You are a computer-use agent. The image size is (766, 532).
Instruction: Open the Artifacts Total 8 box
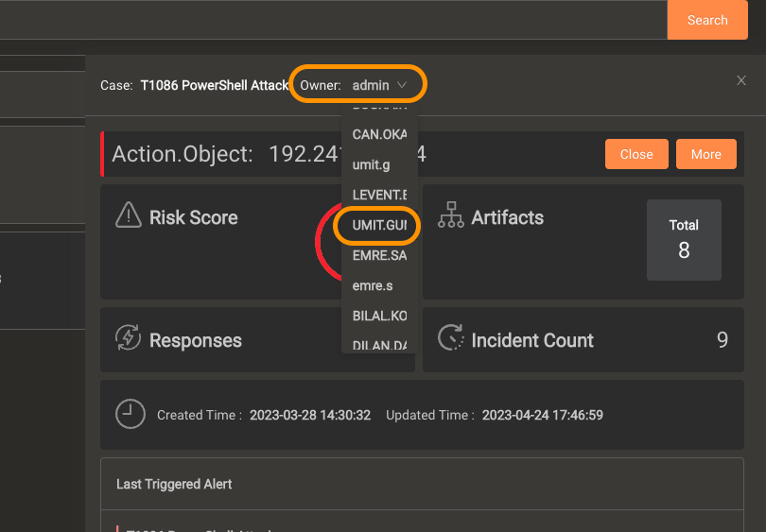click(x=684, y=240)
